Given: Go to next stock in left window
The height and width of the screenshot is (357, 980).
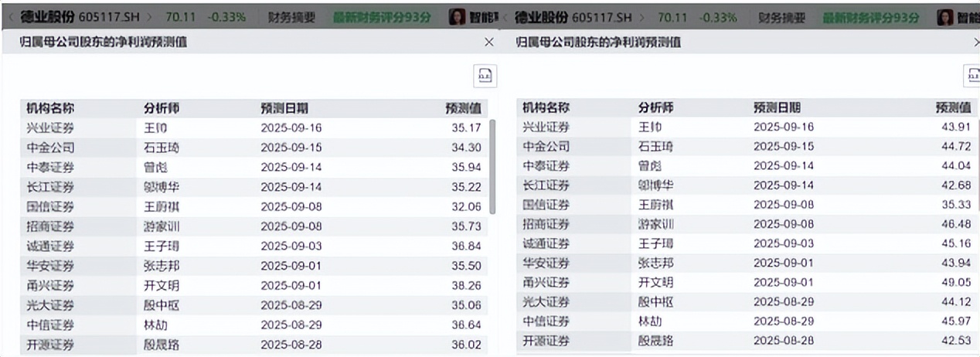Looking at the screenshot, I should pos(150,17).
